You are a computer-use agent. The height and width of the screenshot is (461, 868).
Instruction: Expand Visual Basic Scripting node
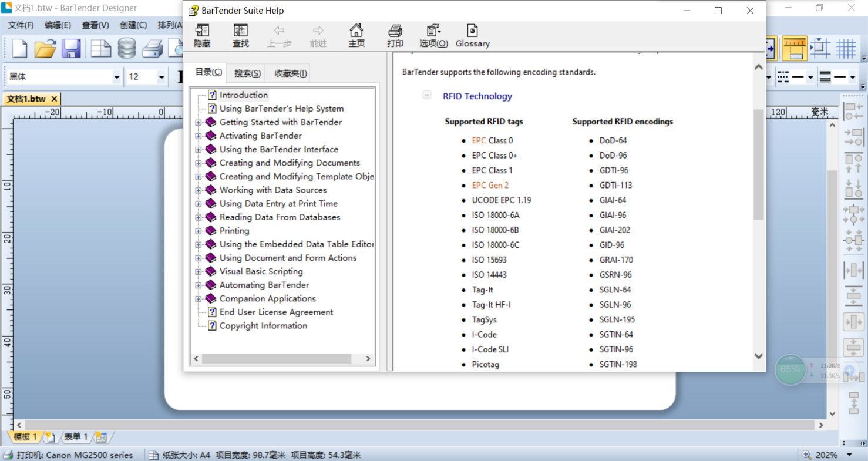click(199, 272)
